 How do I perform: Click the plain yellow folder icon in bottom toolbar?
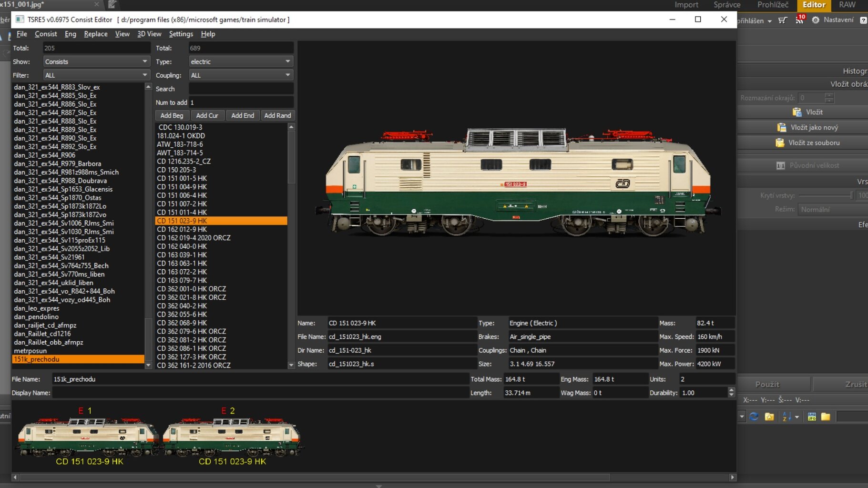coord(826,417)
